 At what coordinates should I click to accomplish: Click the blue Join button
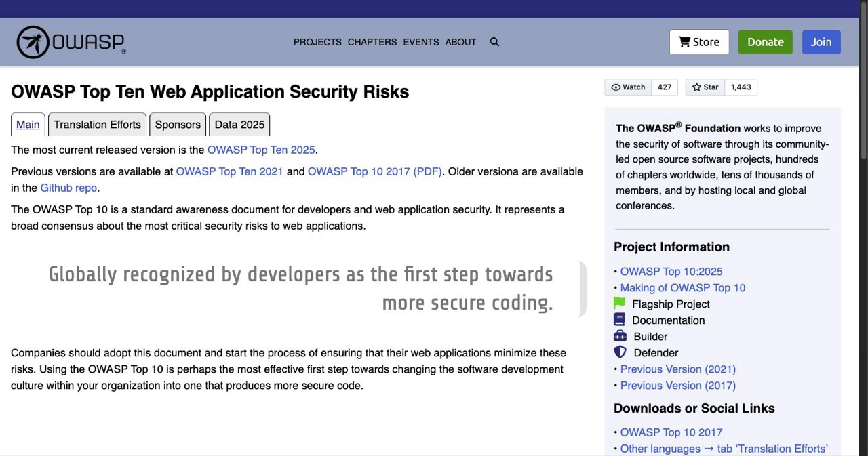click(x=821, y=42)
